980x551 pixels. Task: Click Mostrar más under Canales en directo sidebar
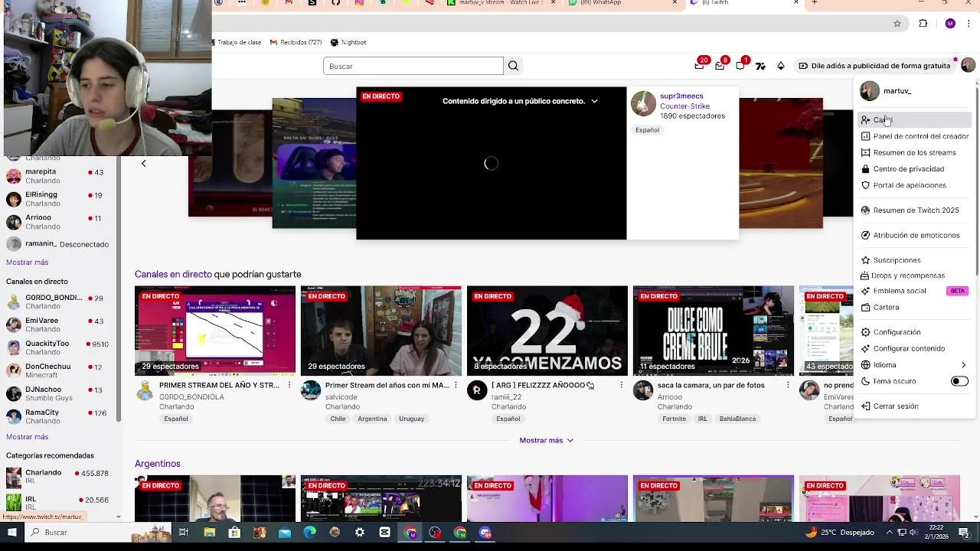pyautogui.click(x=27, y=436)
